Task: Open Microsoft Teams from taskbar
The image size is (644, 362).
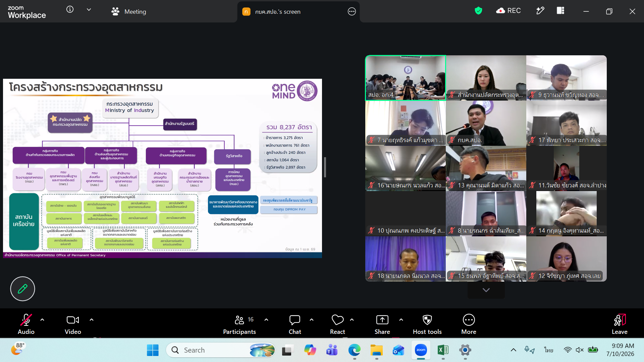Action: click(332, 350)
